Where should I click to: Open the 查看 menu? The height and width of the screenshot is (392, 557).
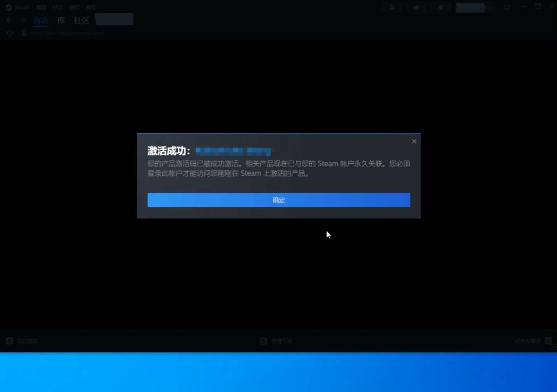[41, 7]
